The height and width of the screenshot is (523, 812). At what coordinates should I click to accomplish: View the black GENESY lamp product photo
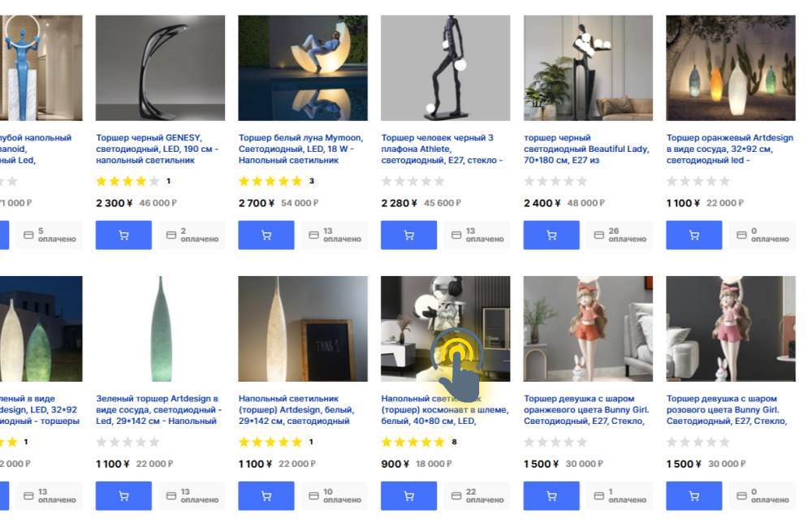click(x=160, y=68)
